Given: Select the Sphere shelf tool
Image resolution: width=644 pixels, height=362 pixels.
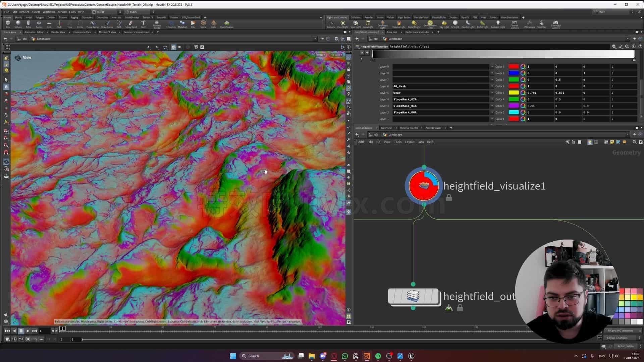Looking at the screenshot, I should pos(18,24).
